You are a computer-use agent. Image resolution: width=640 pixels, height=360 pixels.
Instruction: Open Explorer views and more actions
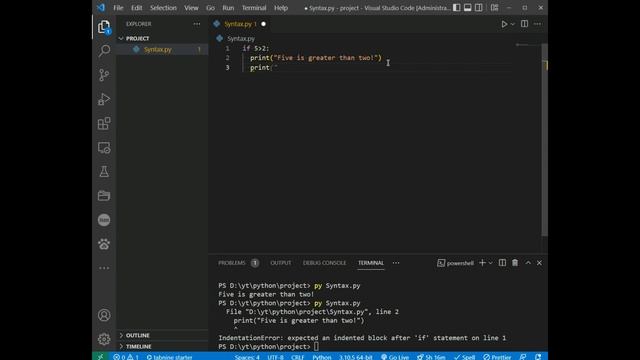pos(197,24)
